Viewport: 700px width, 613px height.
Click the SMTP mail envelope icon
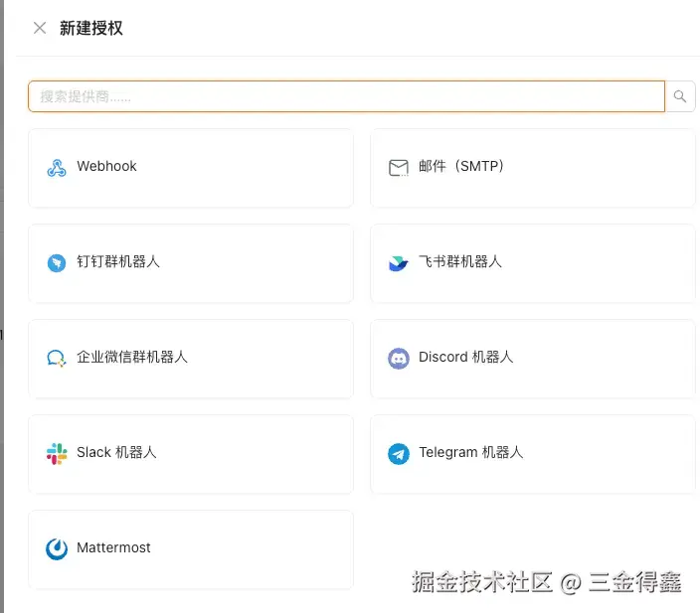tap(398, 168)
